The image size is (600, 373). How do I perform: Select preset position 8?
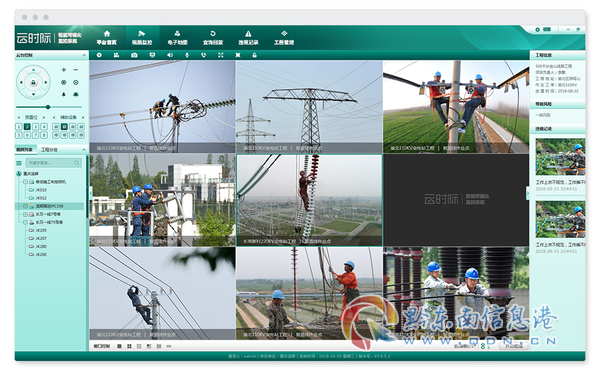click(x=44, y=135)
